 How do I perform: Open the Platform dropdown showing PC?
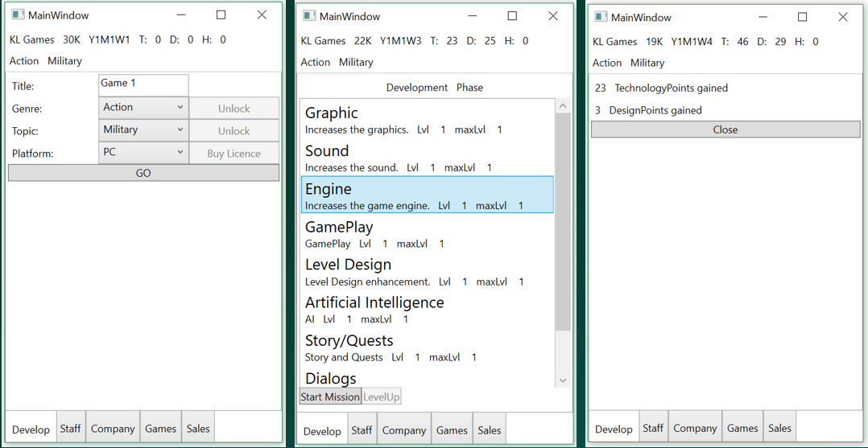[143, 153]
